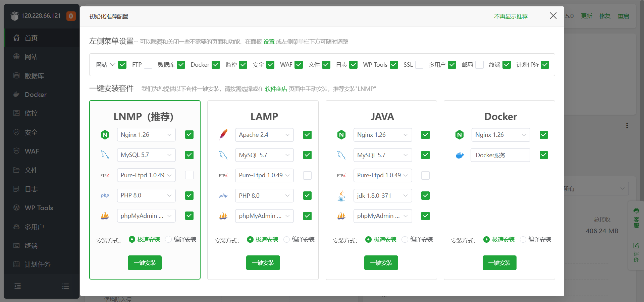Click the WordPress icon beside WP Tools
Screen dimensions: 644x302
[16, 208]
